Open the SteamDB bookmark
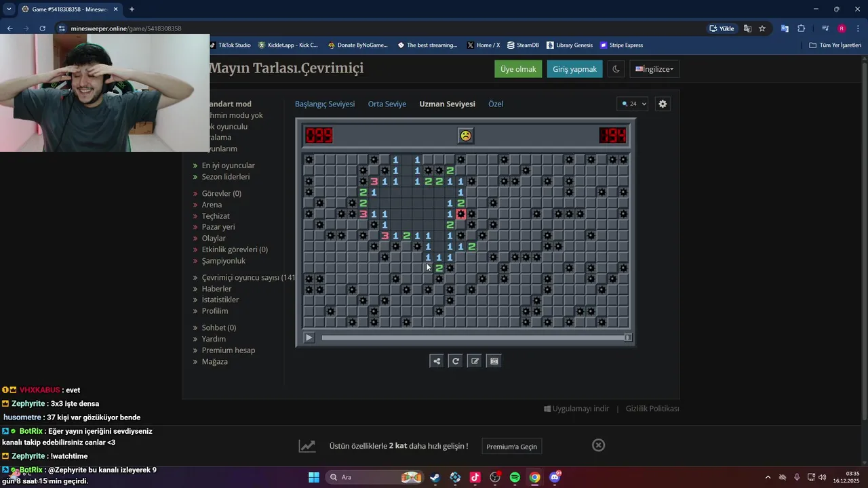Viewport: 868px width, 488px height. click(x=523, y=45)
